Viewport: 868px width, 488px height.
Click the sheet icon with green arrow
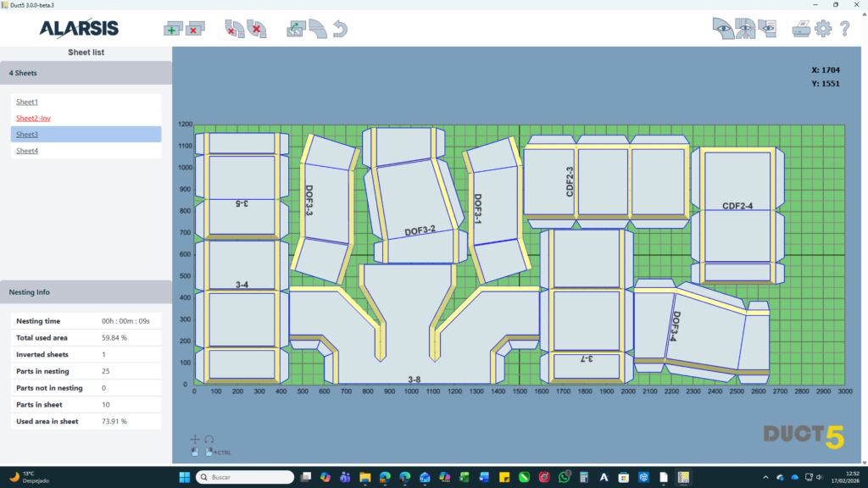296,29
